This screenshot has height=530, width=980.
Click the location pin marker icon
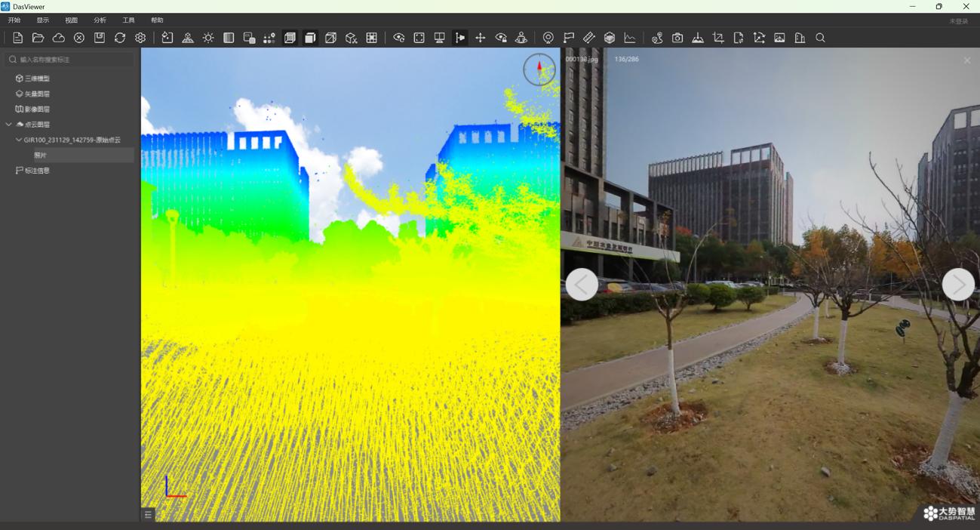point(548,38)
